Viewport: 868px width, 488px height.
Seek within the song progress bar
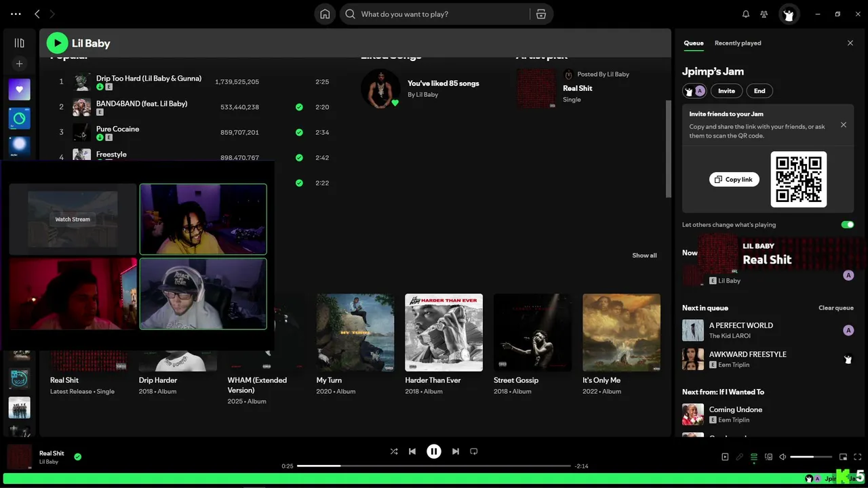tap(434, 466)
